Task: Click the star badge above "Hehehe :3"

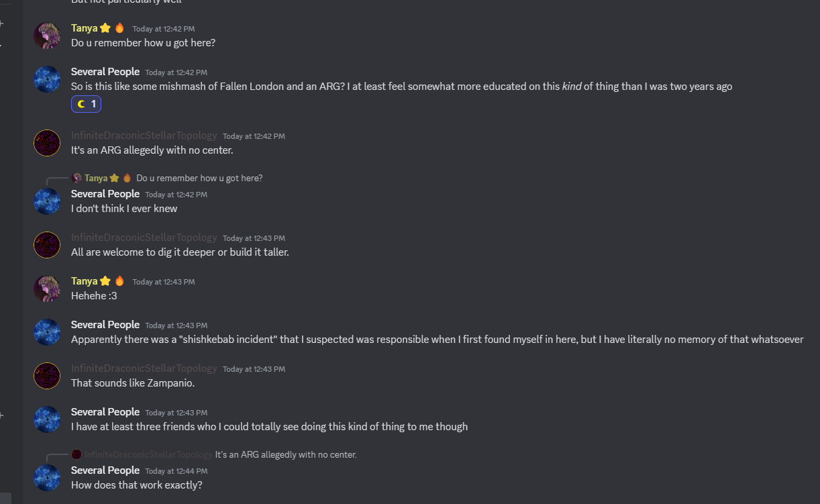Action: pyautogui.click(x=105, y=281)
